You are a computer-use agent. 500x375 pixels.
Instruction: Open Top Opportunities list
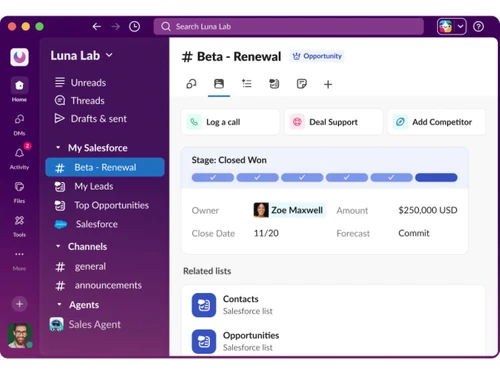coord(102,205)
